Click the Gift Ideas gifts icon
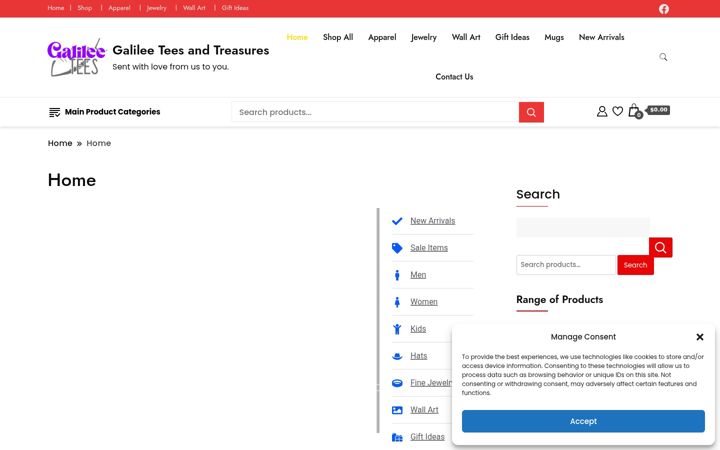Viewport: 720px width, 450px height. (397, 437)
